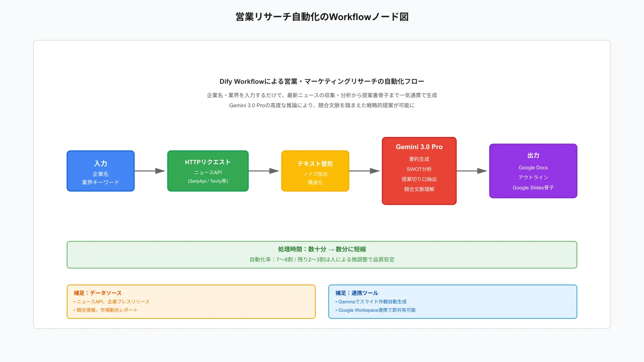Click 構造化 in the yellow node
This screenshot has width=644, height=362.
[315, 182]
